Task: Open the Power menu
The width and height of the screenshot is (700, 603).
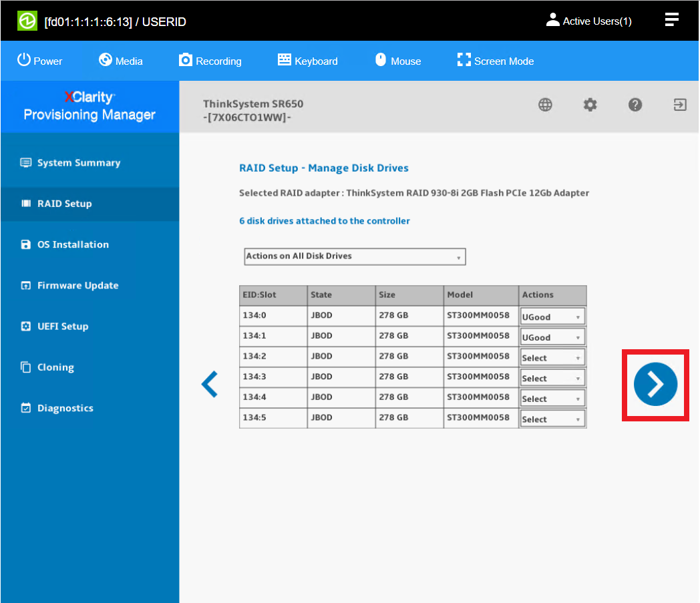Action: tap(39, 61)
